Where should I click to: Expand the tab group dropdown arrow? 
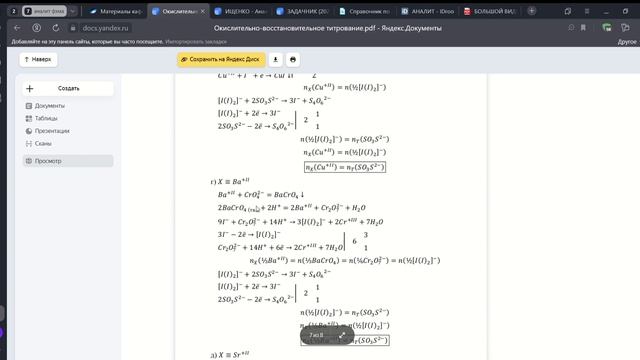(x=73, y=11)
